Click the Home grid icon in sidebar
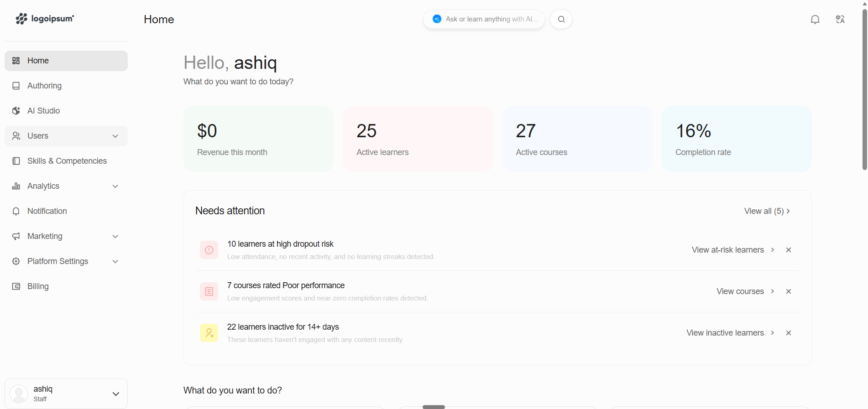Viewport: 868px width, 409px height. click(x=16, y=61)
